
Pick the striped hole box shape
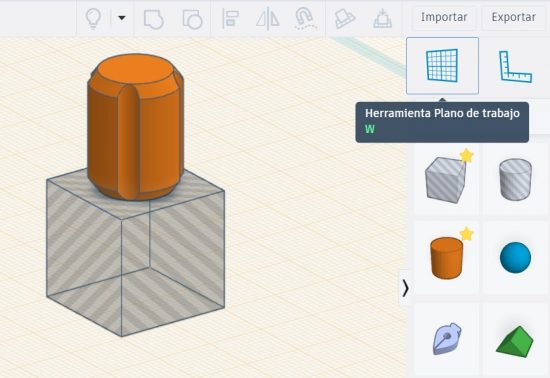pyautogui.click(x=446, y=179)
